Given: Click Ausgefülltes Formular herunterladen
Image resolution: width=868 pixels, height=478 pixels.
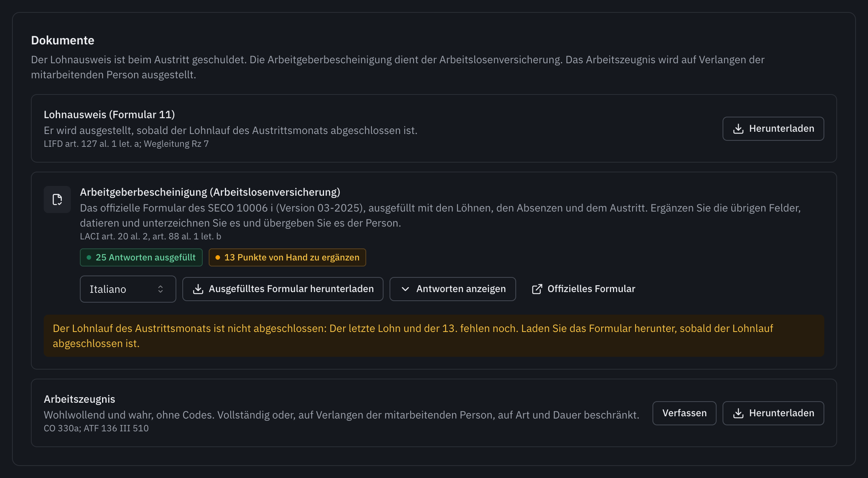Looking at the screenshot, I should coord(283,289).
